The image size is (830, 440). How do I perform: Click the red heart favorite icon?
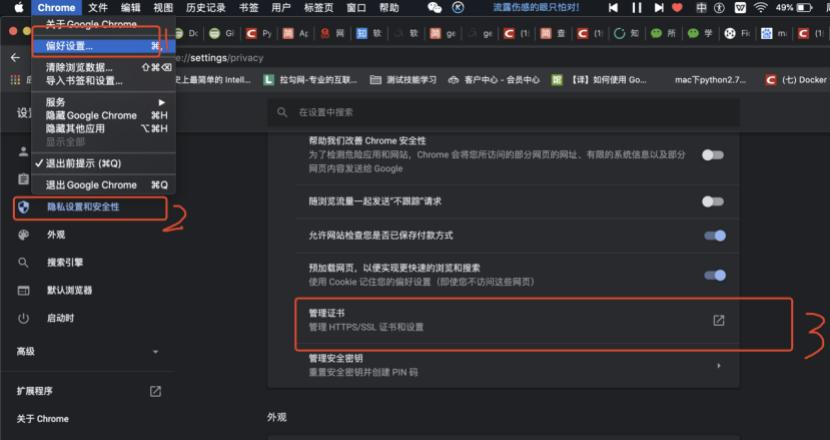click(677, 7)
